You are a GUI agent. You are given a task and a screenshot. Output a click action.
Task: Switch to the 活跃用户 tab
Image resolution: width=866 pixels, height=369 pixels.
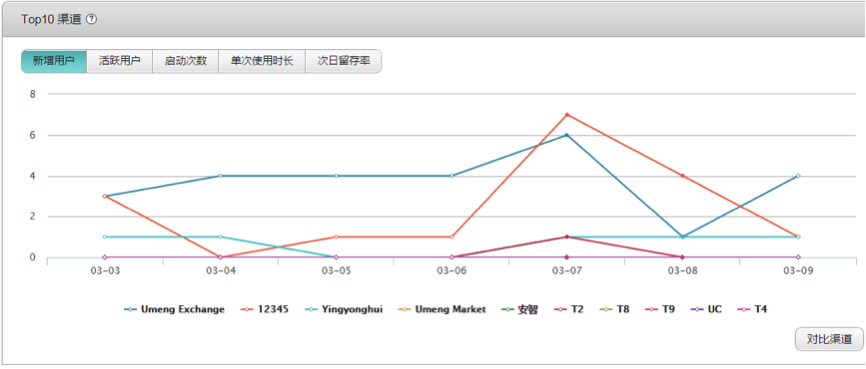tap(120, 61)
